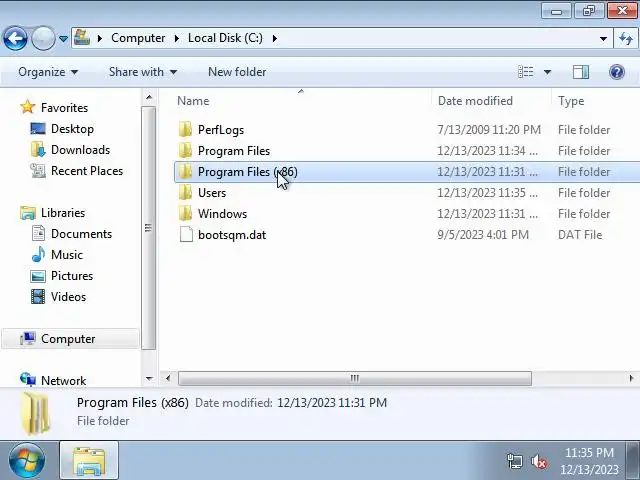This screenshot has width=640, height=480.
Task: Select Computer in the address breadcrumb
Action: click(138, 38)
